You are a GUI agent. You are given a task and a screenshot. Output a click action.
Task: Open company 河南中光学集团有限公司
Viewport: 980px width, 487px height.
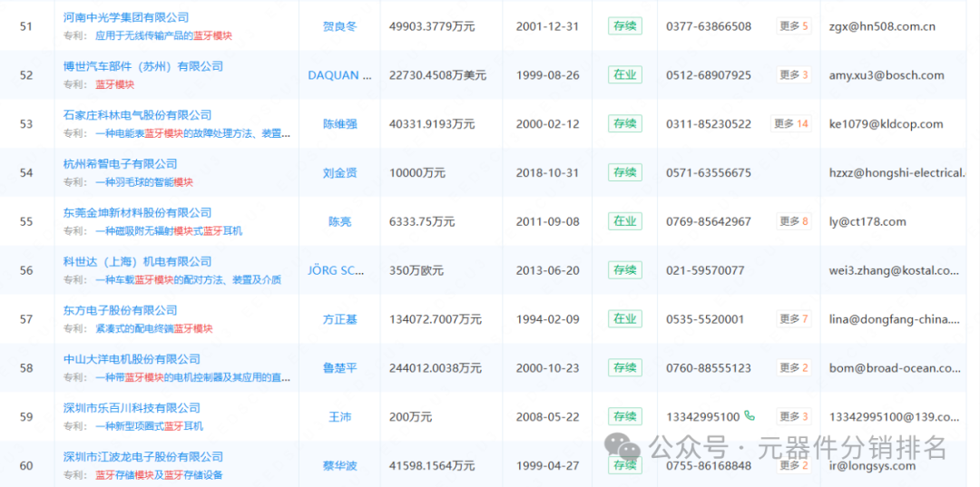click(x=126, y=17)
